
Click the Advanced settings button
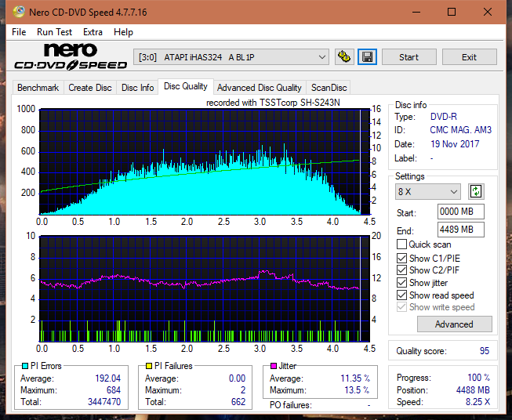(454, 324)
